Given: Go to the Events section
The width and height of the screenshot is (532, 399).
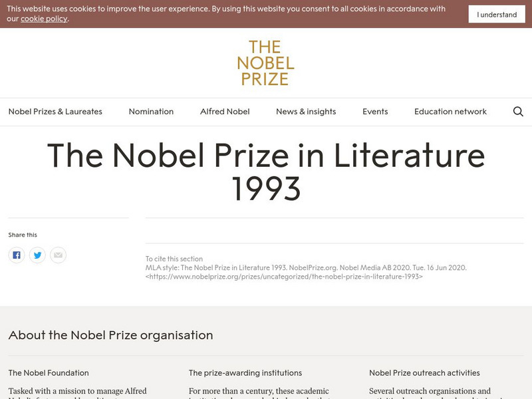Looking at the screenshot, I should click(376, 112).
